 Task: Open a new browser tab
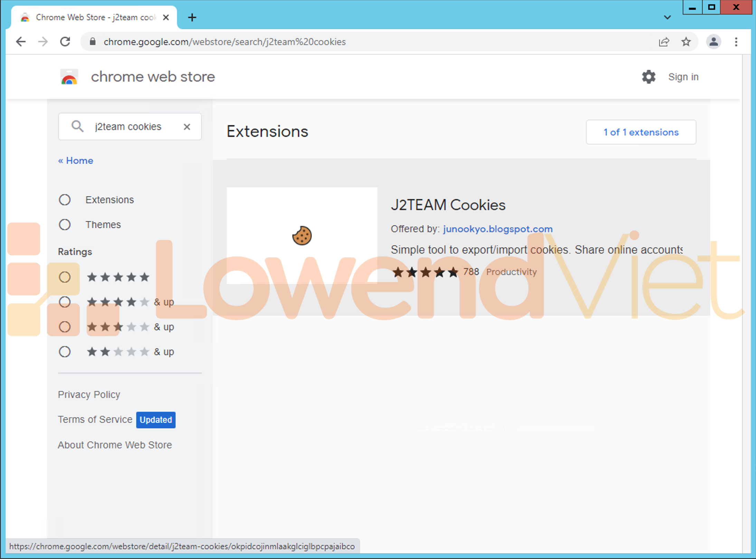click(192, 17)
